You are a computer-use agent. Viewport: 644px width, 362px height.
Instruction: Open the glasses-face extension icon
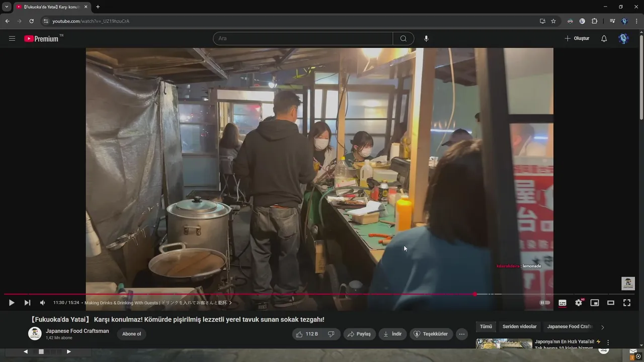pos(570,21)
